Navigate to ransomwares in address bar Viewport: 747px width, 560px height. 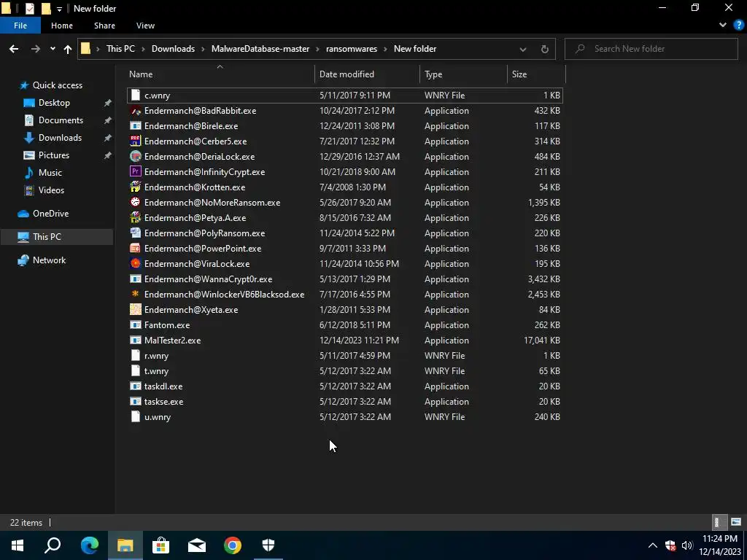point(351,49)
